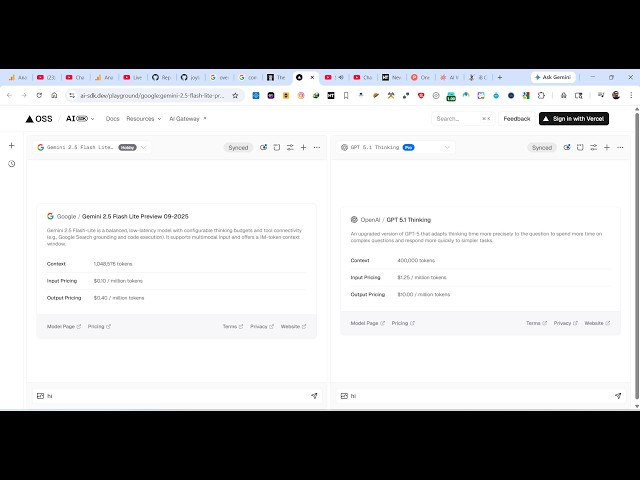Click the "400,000 tokens" context value
Viewport: 640px width, 480px height.
(x=416, y=260)
